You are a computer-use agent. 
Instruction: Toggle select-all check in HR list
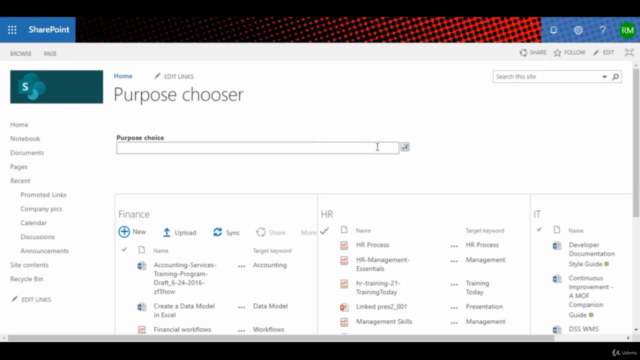[x=324, y=231]
